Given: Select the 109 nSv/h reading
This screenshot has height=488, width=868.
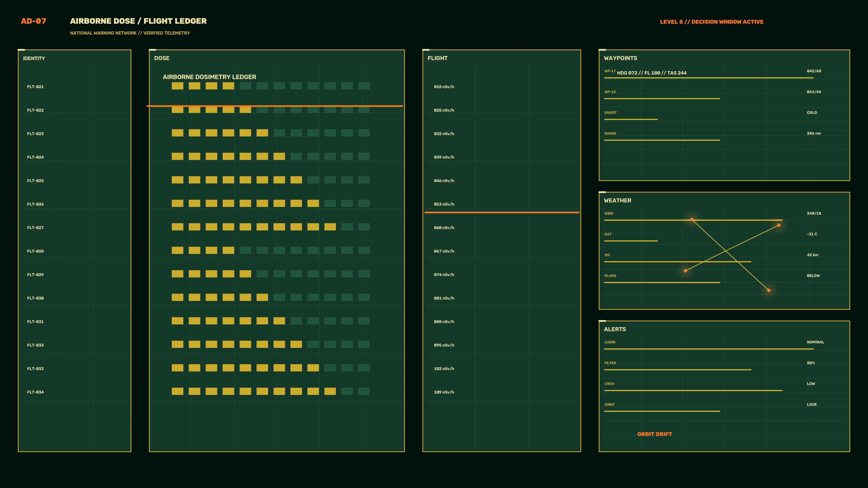Looking at the screenshot, I should point(444,392).
